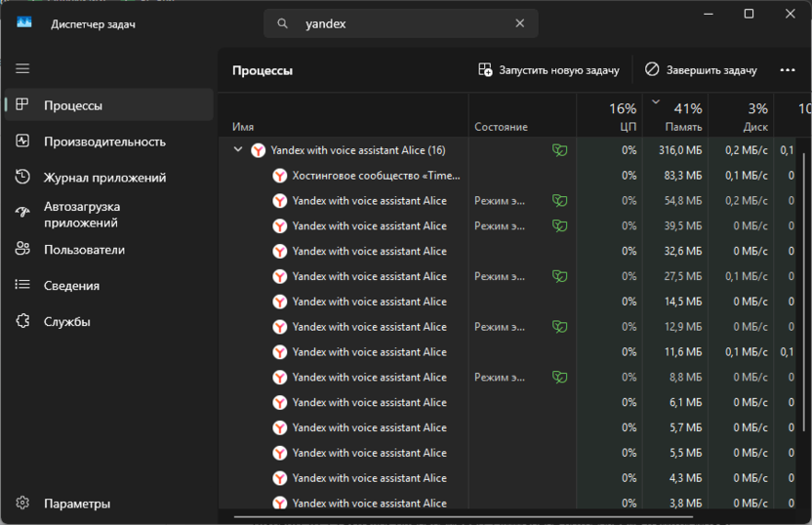Image resolution: width=812 pixels, height=525 pixels.
Task: Clear the yandex search text
Action: [x=520, y=23]
